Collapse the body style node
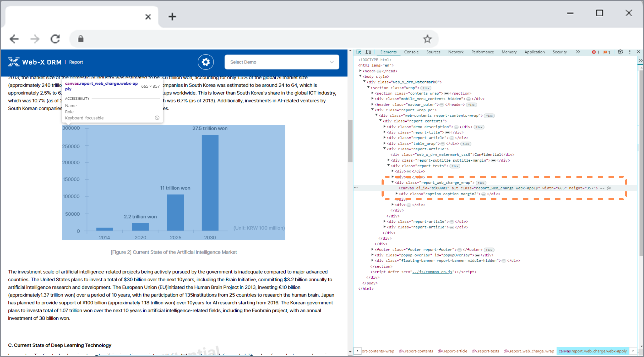 pyautogui.click(x=360, y=76)
